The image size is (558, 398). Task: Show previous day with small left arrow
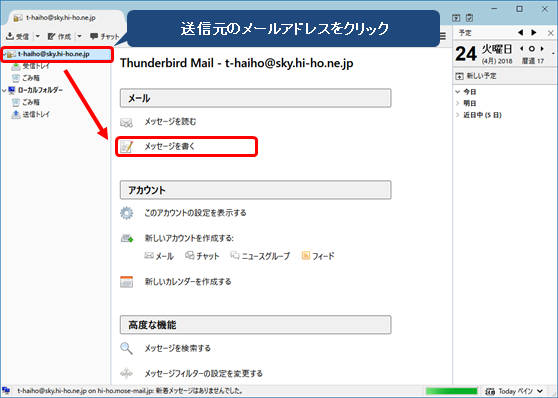522,49
